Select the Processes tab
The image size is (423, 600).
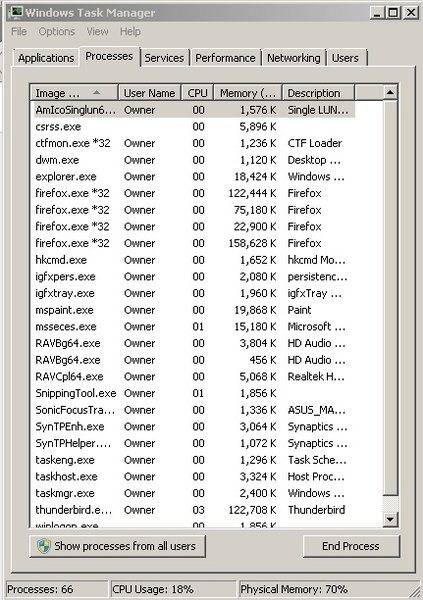[x=109, y=56]
